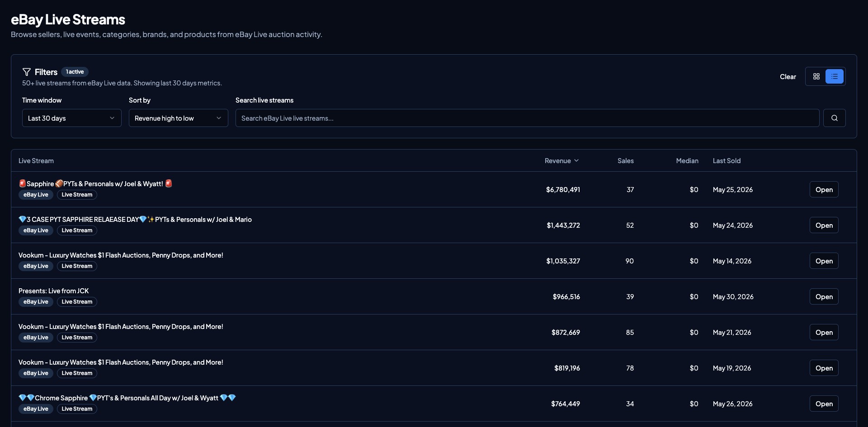The image size is (868, 427).
Task: Click the $1,035,327 revenue value
Action: [563, 261]
